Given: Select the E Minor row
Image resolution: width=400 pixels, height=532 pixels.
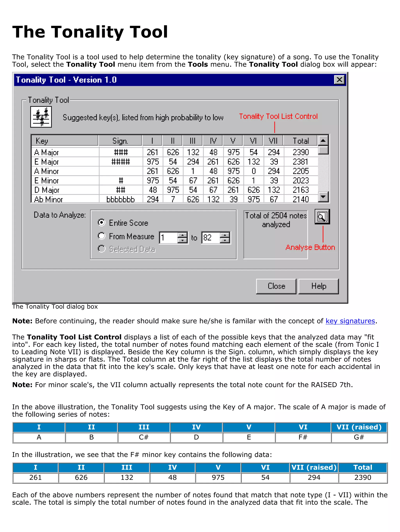Looking at the screenshot, I should pyautogui.click(x=175, y=180).
